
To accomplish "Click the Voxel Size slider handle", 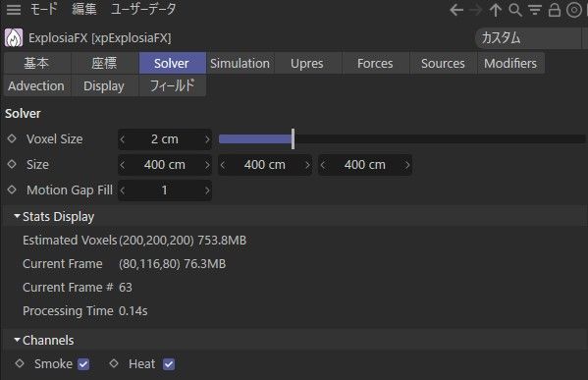I will pos(293,138).
